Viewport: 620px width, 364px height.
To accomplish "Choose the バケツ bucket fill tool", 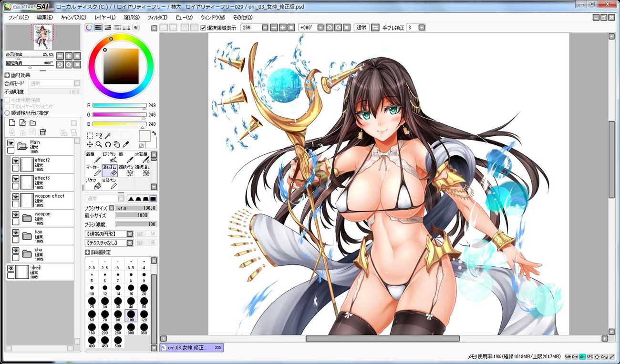I will pos(93,183).
